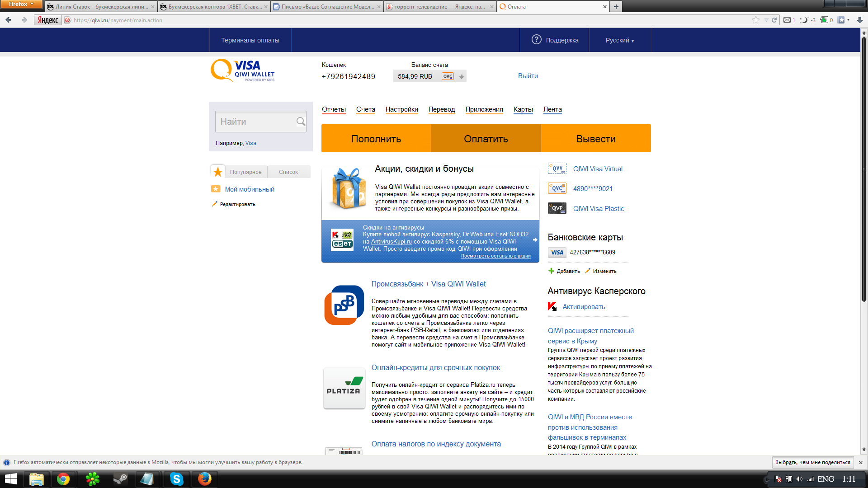Open a new tab with plus button
The width and height of the screenshot is (868, 488).
[616, 7]
